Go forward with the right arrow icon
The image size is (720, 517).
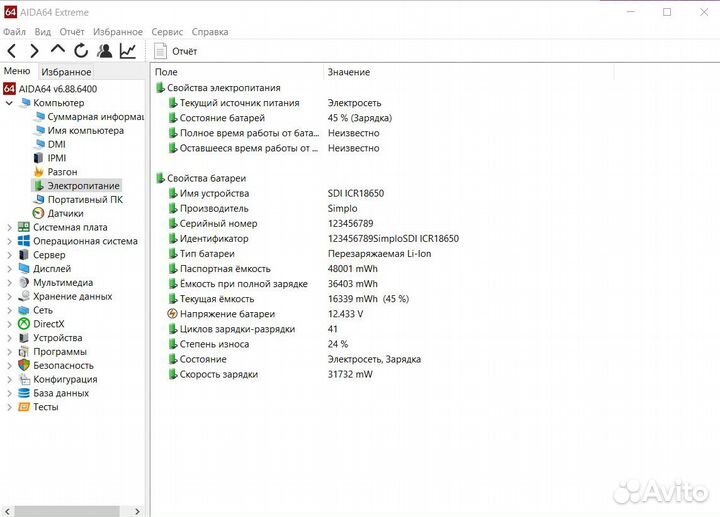[34, 51]
